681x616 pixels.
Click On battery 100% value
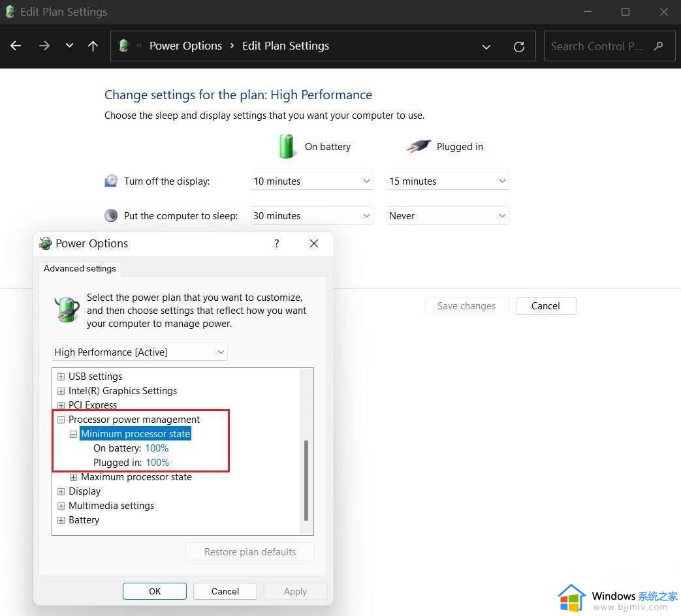pyautogui.click(x=157, y=448)
